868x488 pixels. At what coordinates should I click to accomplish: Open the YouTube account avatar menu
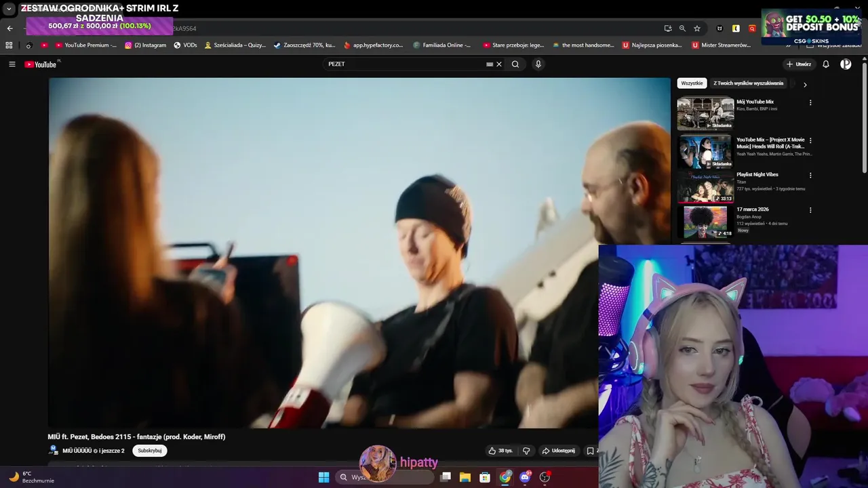coord(846,64)
